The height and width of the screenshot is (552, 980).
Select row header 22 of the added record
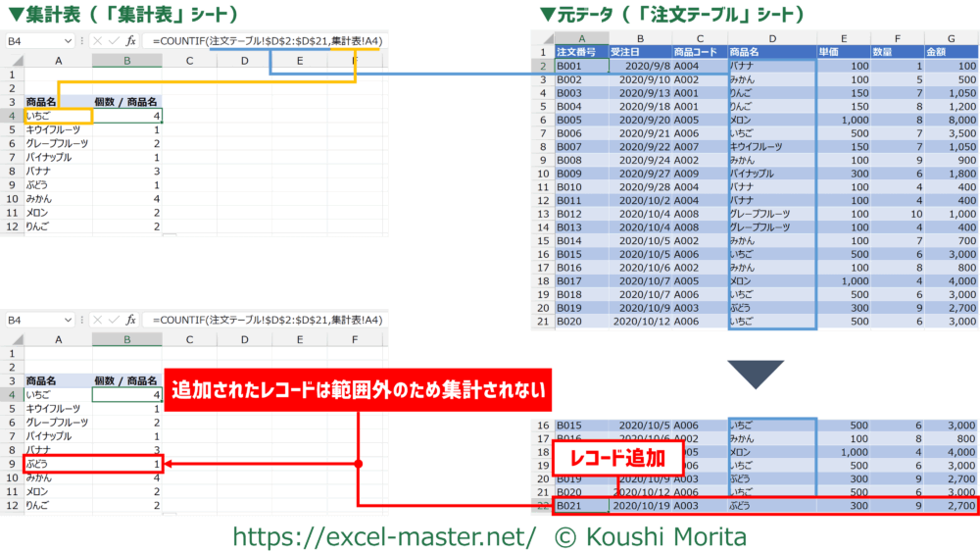pyautogui.click(x=541, y=506)
